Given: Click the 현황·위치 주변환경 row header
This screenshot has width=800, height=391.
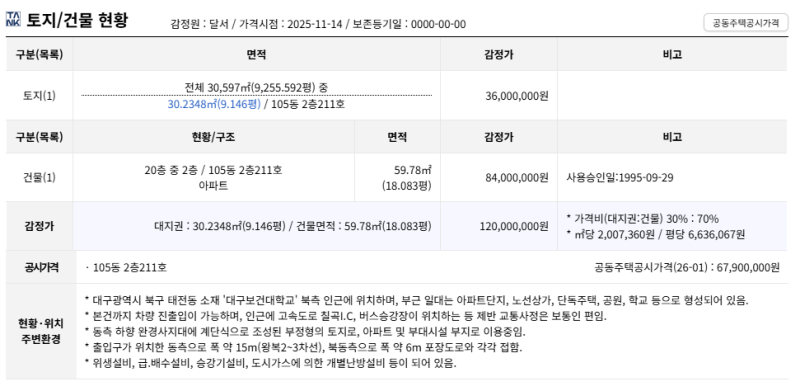Looking at the screenshot, I should click(41, 331).
